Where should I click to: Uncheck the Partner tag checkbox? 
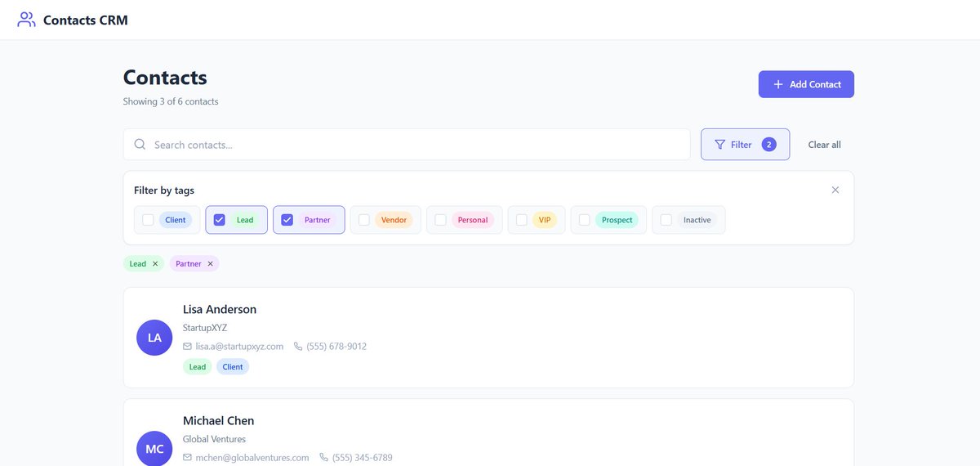coord(287,220)
